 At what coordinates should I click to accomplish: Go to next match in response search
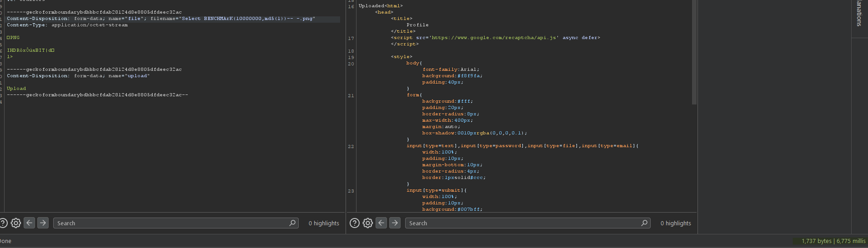click(395, 223)
